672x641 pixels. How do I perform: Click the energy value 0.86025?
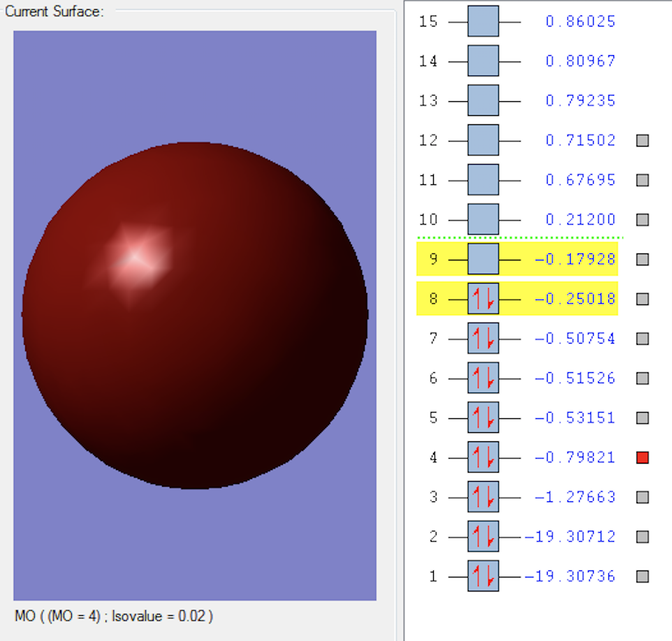pyautogui.click(x=580, y=22)
